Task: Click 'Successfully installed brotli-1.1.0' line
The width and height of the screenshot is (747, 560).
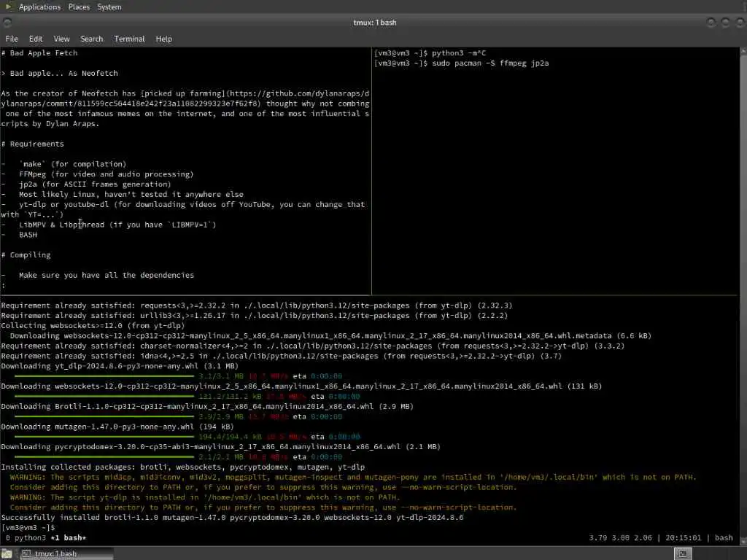Action: point(232,518)
